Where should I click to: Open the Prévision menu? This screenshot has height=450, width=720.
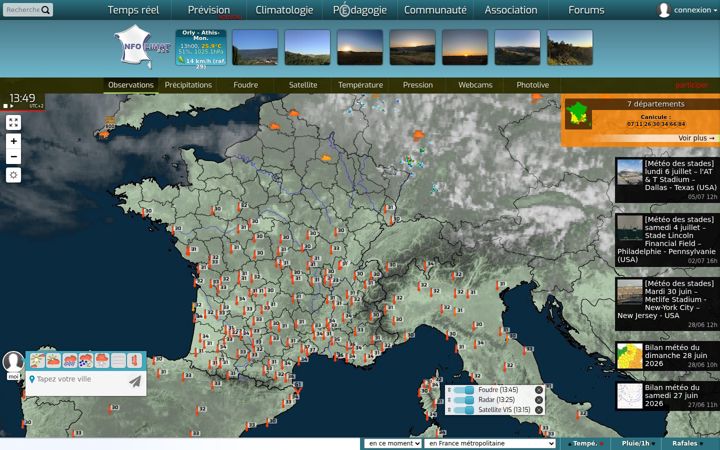click(x=209, y=10)
